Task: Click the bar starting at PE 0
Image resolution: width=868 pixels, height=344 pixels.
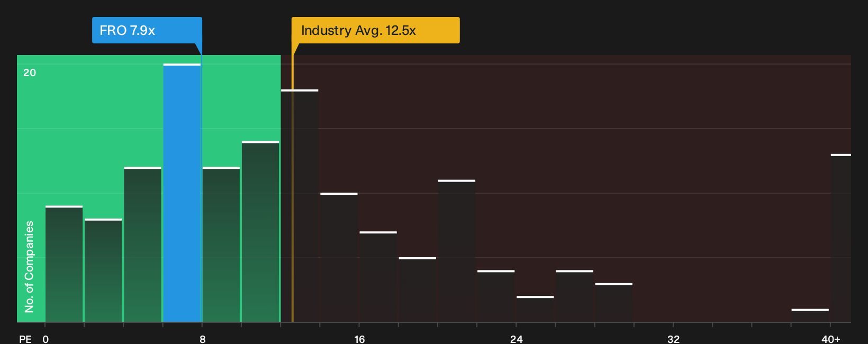Action: pyautogui.click(x=64, y=264)
